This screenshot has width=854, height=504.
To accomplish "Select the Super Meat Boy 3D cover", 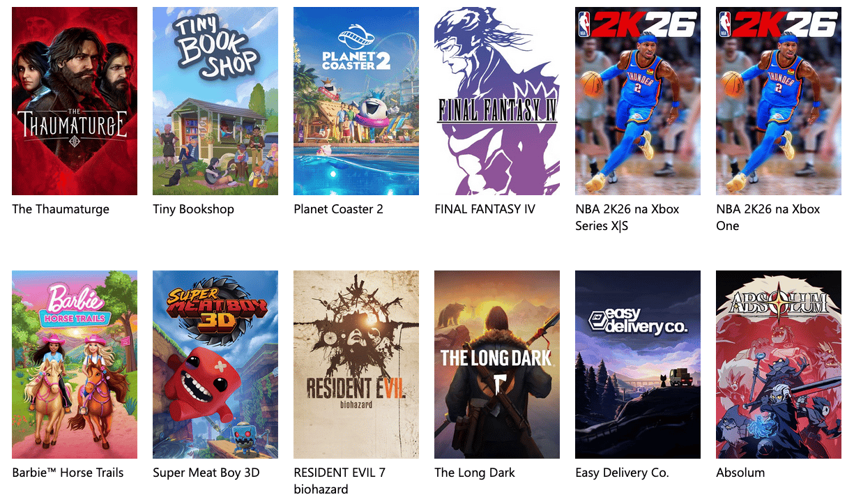I will click(215, 365).
